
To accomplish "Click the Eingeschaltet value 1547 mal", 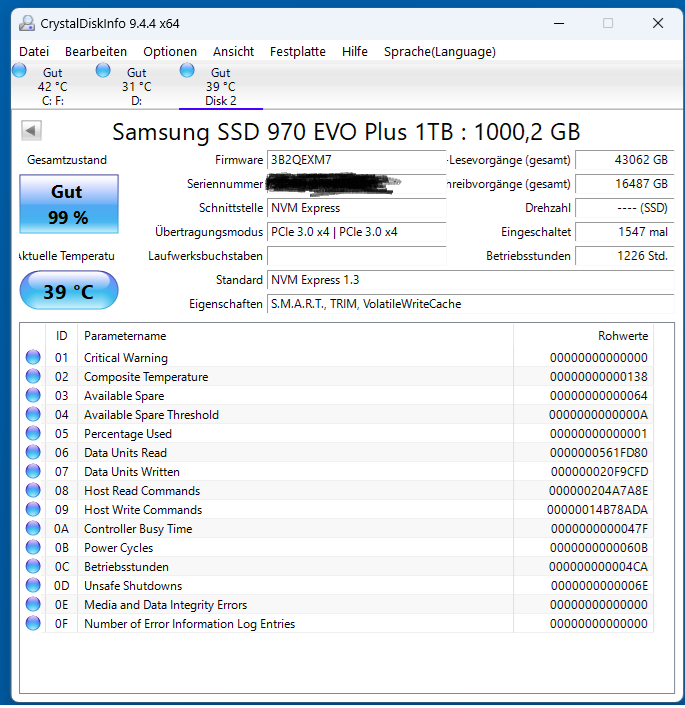I will click(624, 232).
